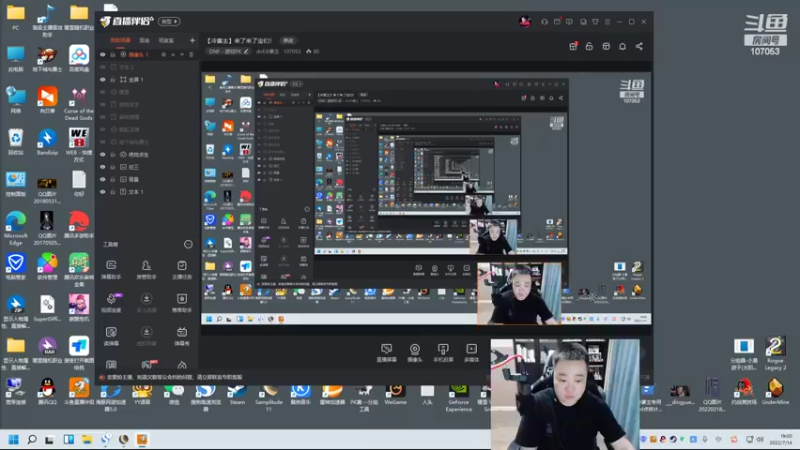Toggle visibility eye of 文本 1 source
800x450 pixels.
point(103,192)
